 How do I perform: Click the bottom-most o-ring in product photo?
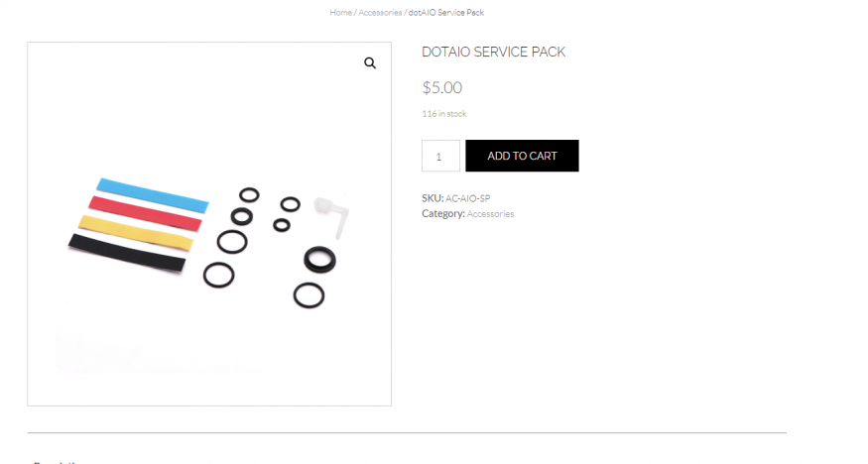coord(308,294)
